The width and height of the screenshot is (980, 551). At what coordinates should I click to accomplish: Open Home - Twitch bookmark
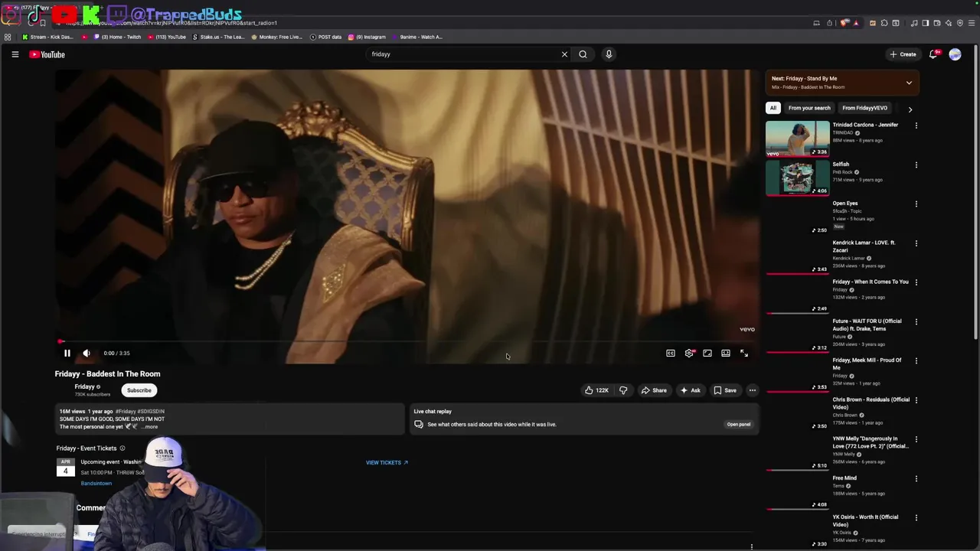118,37
